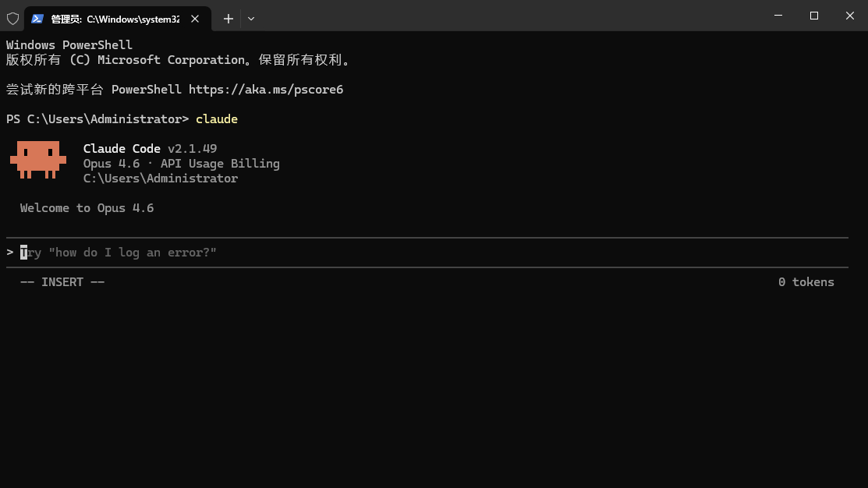
Task: Click the "Opus 4.6 · API Usage Billing" line
Action: [x=182, y=164]
